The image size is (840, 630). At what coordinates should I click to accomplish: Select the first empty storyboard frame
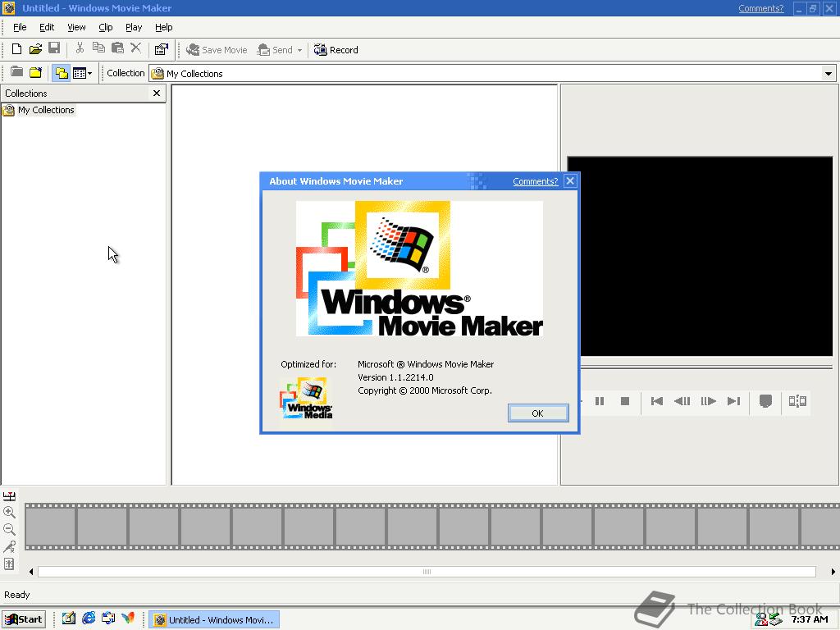[50, 527]
